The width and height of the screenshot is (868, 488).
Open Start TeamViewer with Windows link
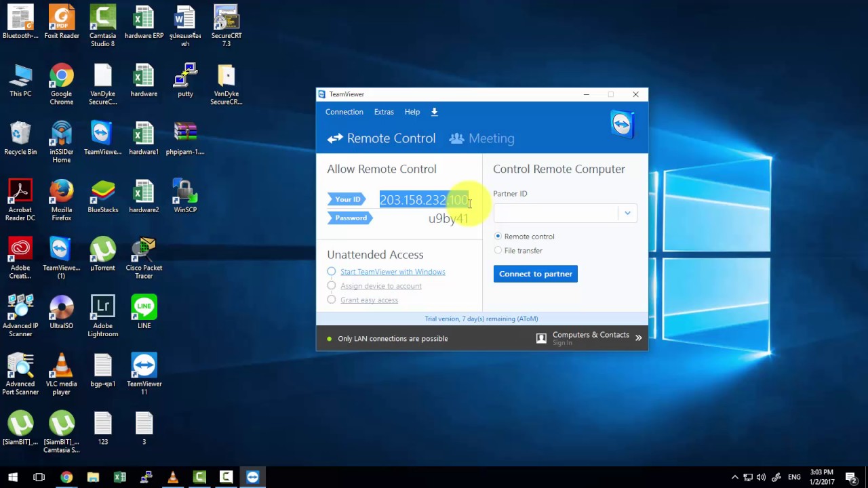point(393,272)
